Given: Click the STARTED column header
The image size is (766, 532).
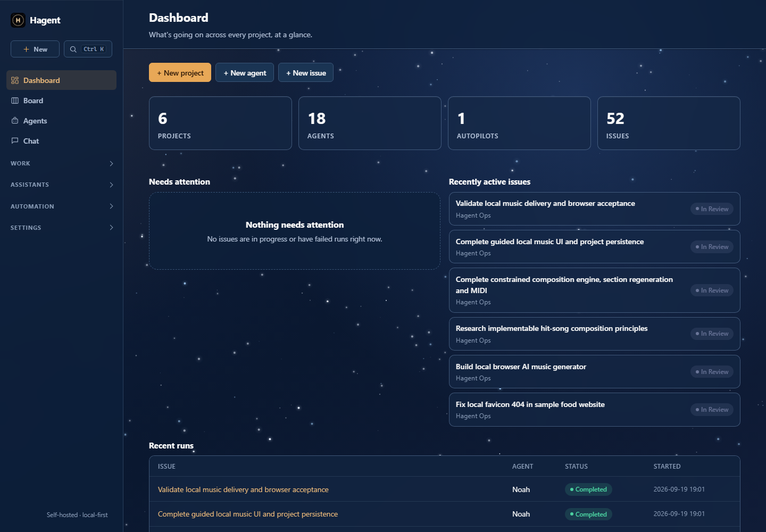Looking at the screenshot, I should 667,467.
